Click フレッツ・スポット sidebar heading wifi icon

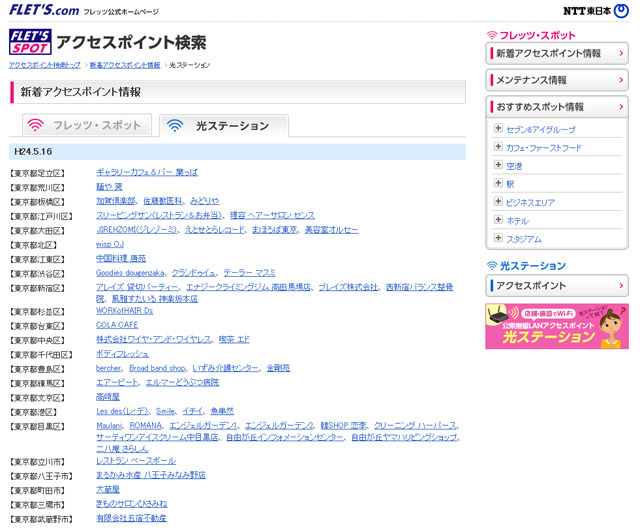tap(492, 36)
